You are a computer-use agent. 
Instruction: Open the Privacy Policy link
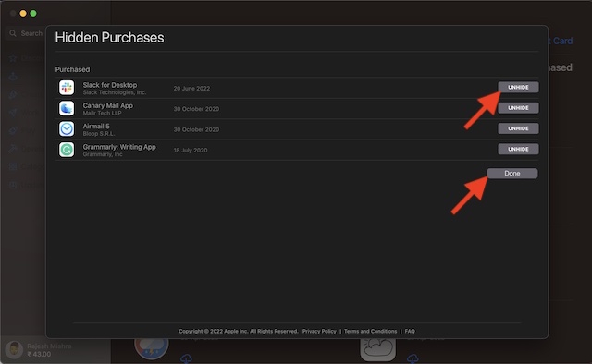click(319, 331)
